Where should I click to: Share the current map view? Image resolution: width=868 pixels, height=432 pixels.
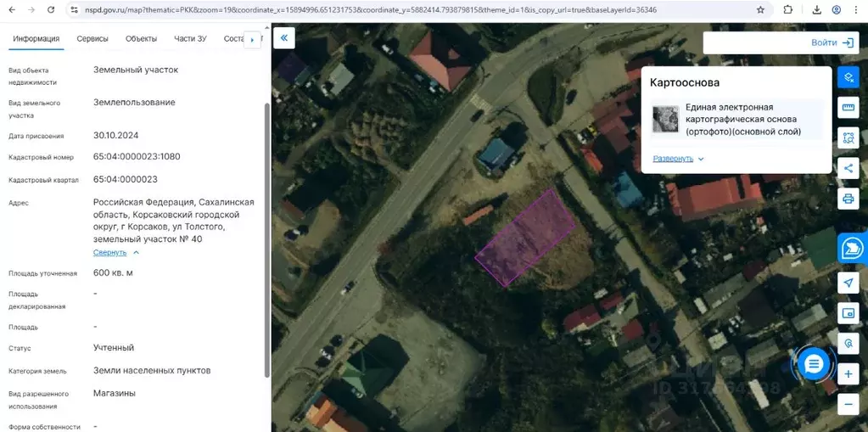coord(848,168)
